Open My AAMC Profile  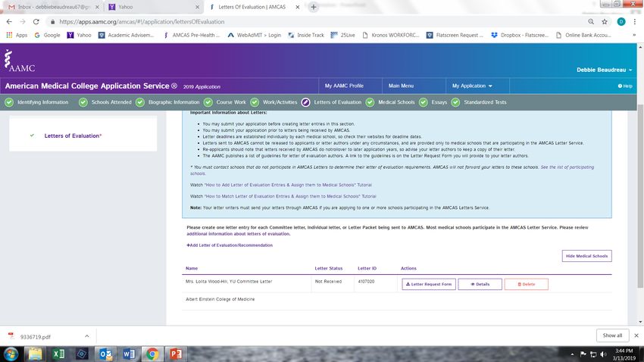point(344,86)
